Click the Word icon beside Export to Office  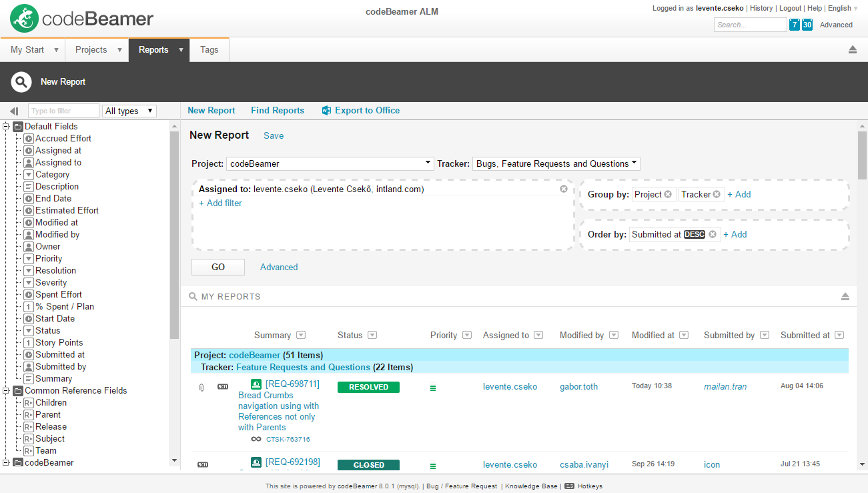pos(326,111)
